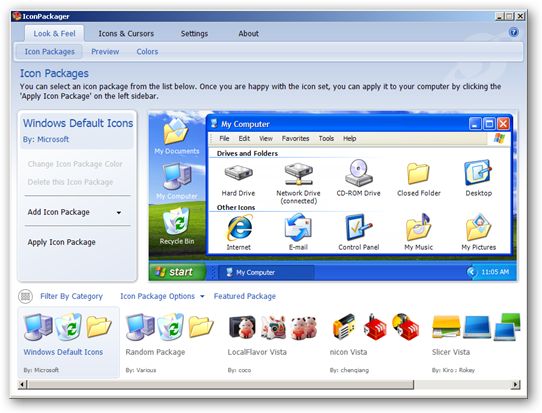Image resolution: width=542 pixels, height=413 pixels.
Task: Click Apply Icon Package
Action: tap(62, 242)
